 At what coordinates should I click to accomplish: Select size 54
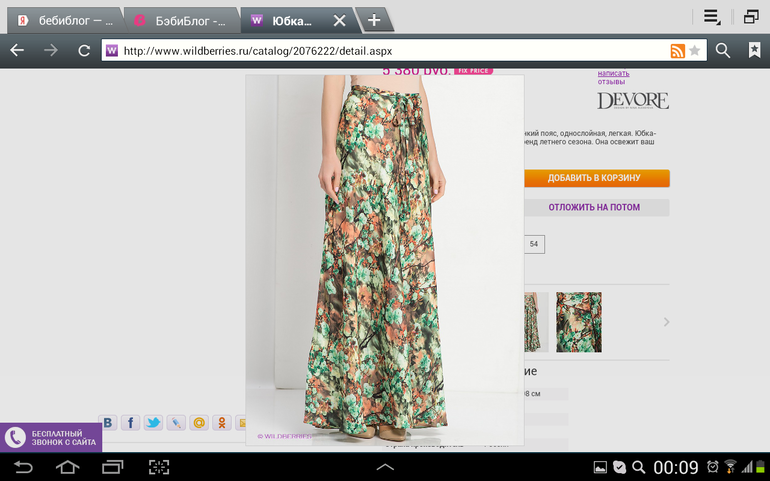(534, 244)
